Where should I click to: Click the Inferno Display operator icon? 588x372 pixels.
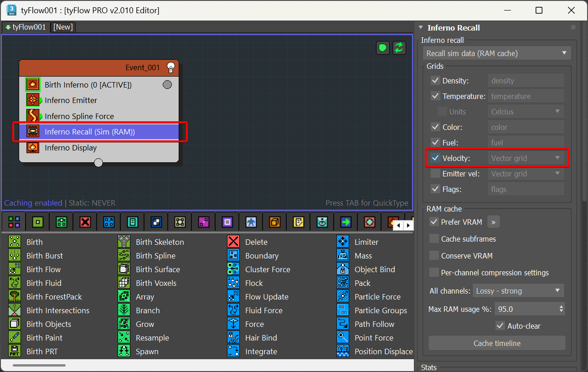point(33,148)
